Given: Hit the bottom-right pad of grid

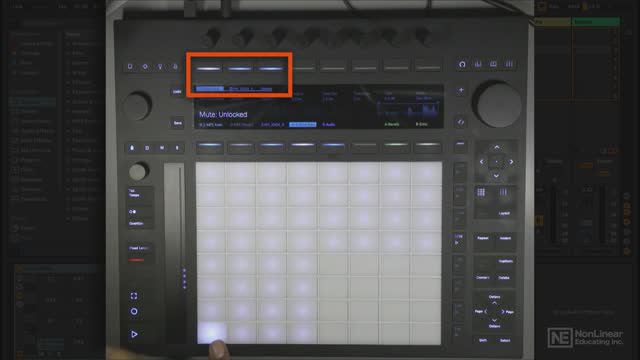Looking at the screenshot, I should [x=427, y=333].
